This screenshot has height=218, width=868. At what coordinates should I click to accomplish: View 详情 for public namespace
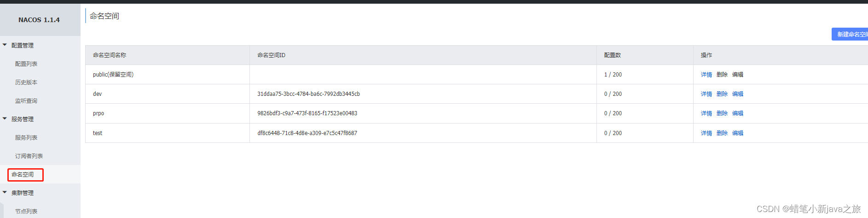click(706, 75)
